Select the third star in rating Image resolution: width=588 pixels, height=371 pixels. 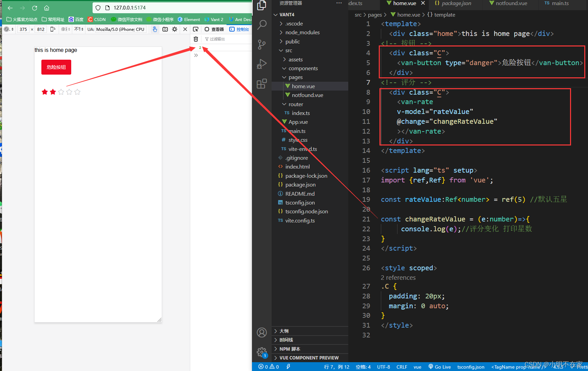61,92
